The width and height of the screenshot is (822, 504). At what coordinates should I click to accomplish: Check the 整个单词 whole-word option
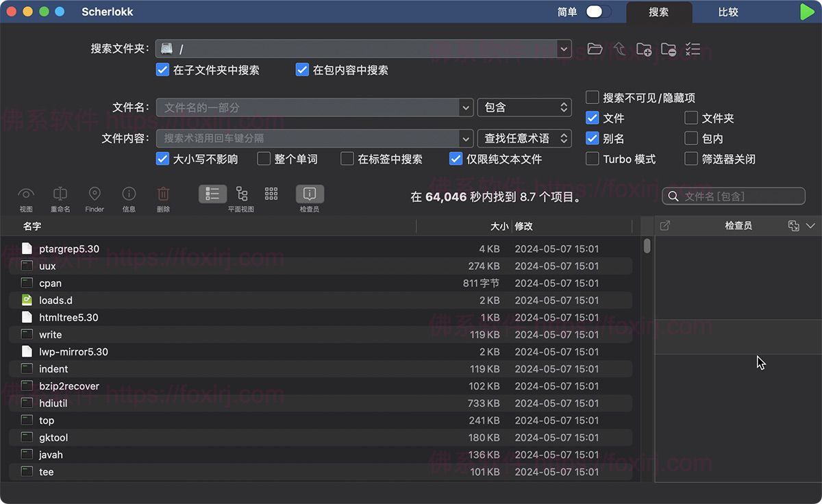[x=263, y=158]
